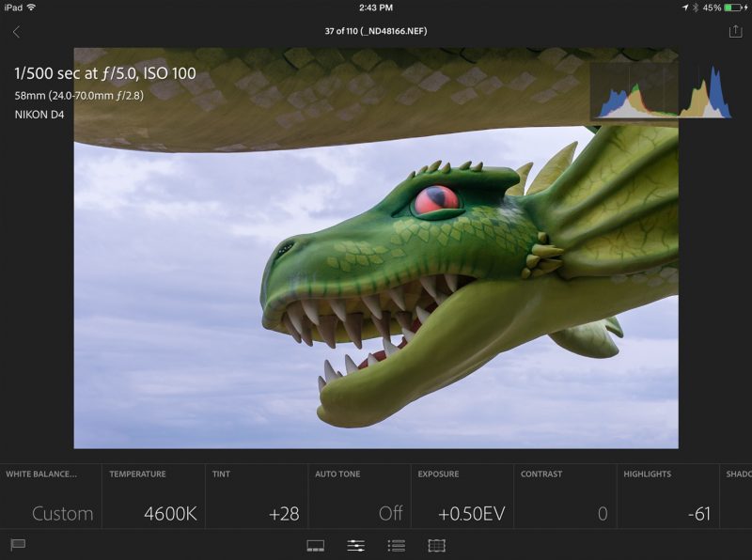Select the crop tool icon
Image resolution: width=752 pixels, height=560 pixels.
(x=436, y=545)
